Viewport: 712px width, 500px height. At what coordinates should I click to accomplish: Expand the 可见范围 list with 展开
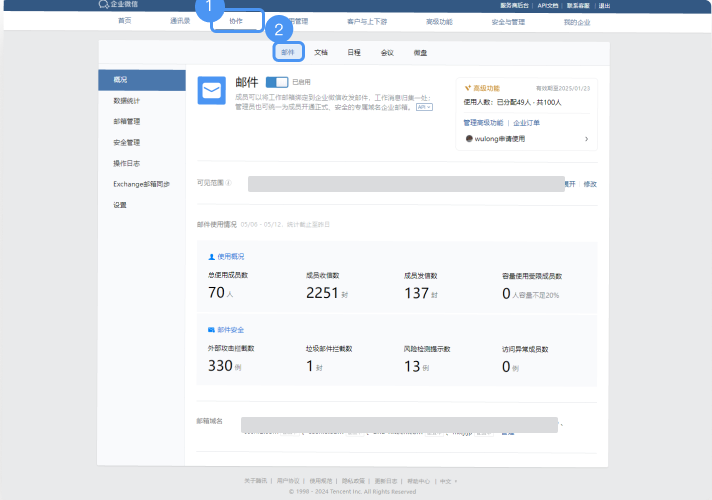click(x=569, y=184)
